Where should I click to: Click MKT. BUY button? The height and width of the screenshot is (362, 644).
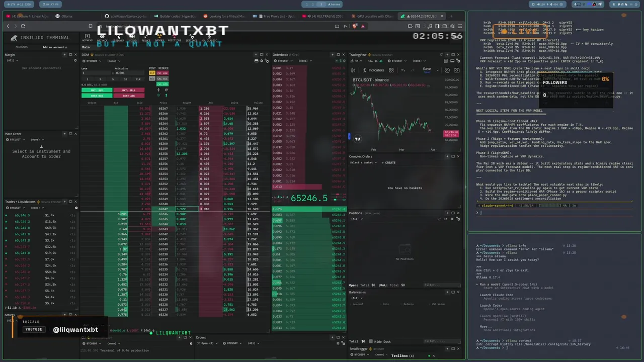tap(97, 90)
